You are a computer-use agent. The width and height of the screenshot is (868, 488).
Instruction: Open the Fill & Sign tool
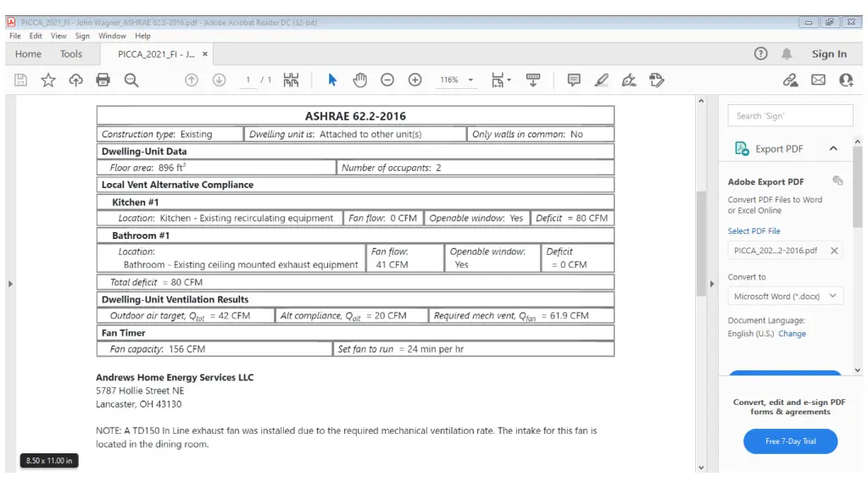[x=629, y=80]
